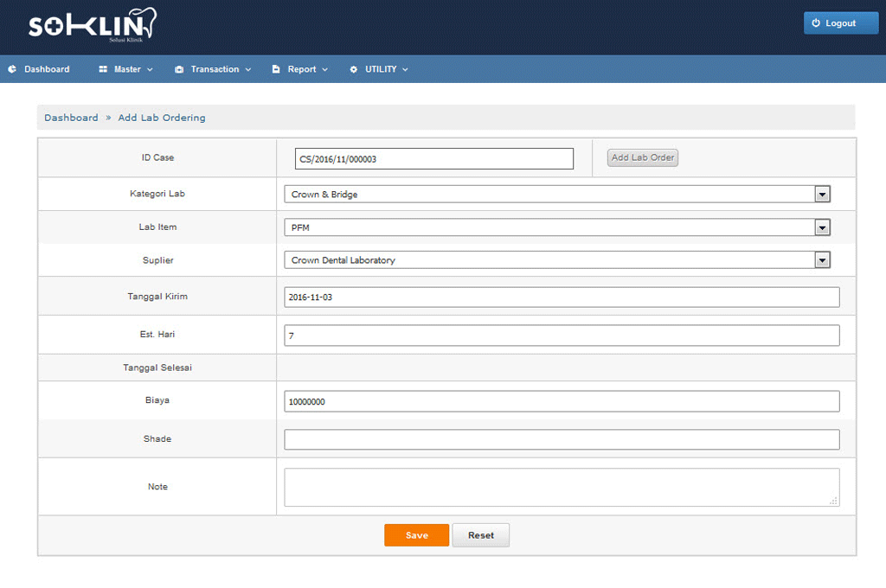Click the Add Lab Order button
The height and width of the screenshot is (588, 886).
click(642, 157)
